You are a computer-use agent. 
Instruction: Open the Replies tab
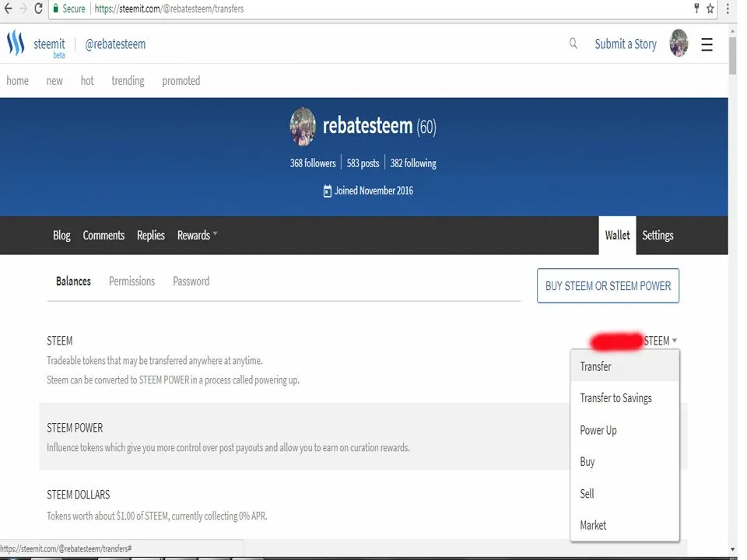click(150, 235)
